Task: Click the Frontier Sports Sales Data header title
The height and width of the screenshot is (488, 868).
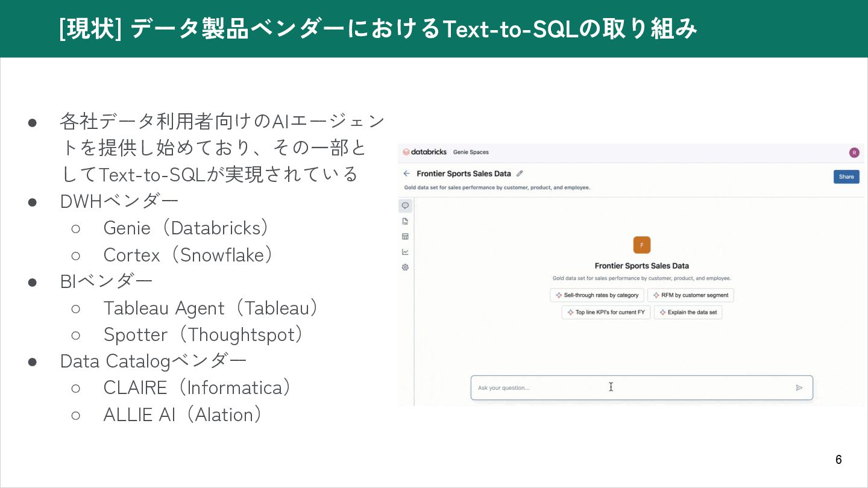Action: coord(464,174)
